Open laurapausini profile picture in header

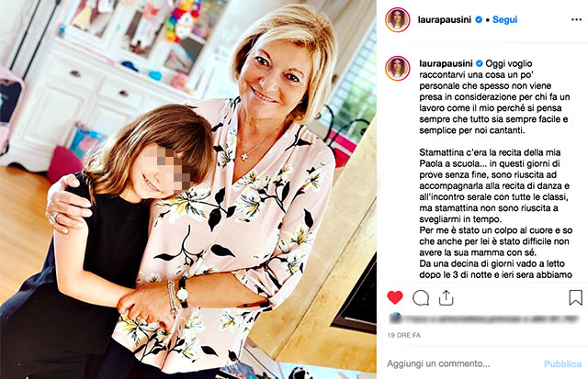coord(397,20)
